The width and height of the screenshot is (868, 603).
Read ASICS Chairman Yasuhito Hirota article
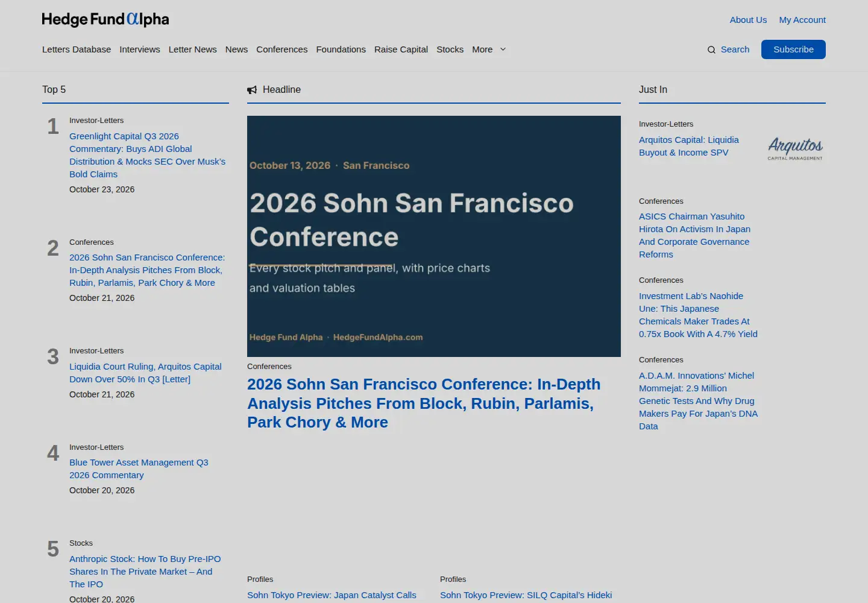click(694, 235)
